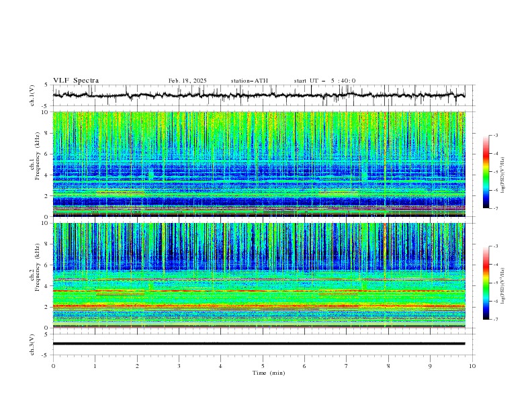Click the "ch.1(V)" waveform axis label
532x411 pixels.
32,95
